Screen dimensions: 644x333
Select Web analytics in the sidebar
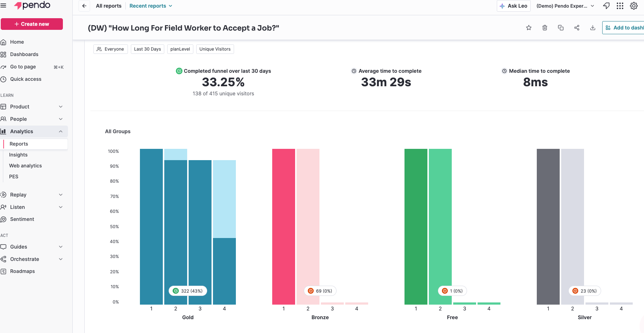[x=25, y=166]
